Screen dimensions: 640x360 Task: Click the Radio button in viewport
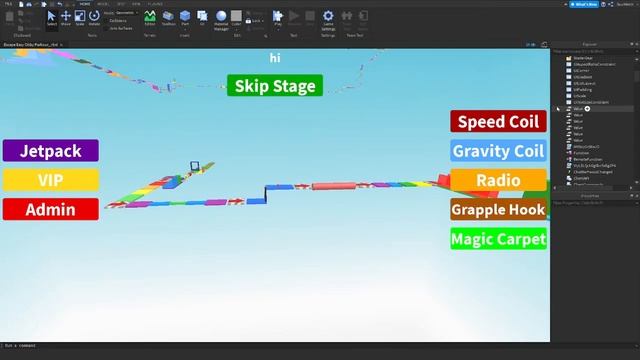(498, 180)
